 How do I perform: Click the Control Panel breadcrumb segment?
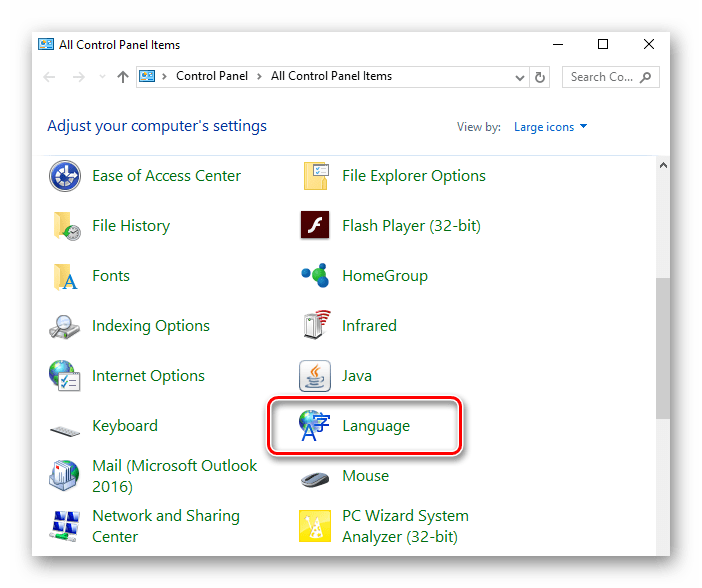[x=213, y=77]
